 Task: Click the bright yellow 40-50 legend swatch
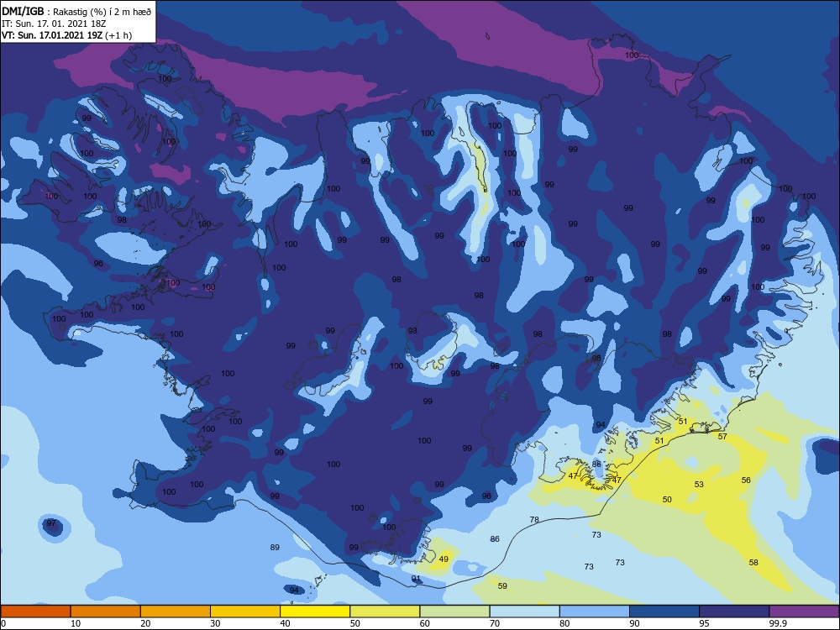pyautogui.click(x=315, y=612)
